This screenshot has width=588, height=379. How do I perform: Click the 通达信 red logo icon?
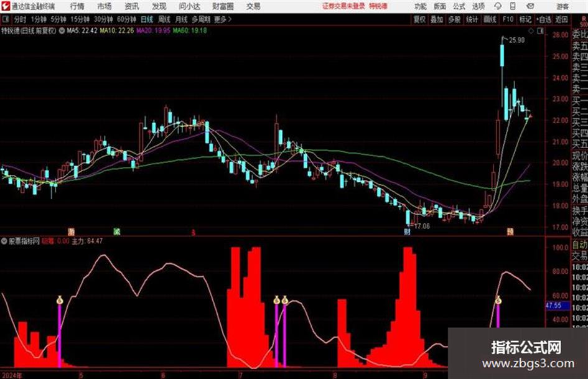(6, 6)
